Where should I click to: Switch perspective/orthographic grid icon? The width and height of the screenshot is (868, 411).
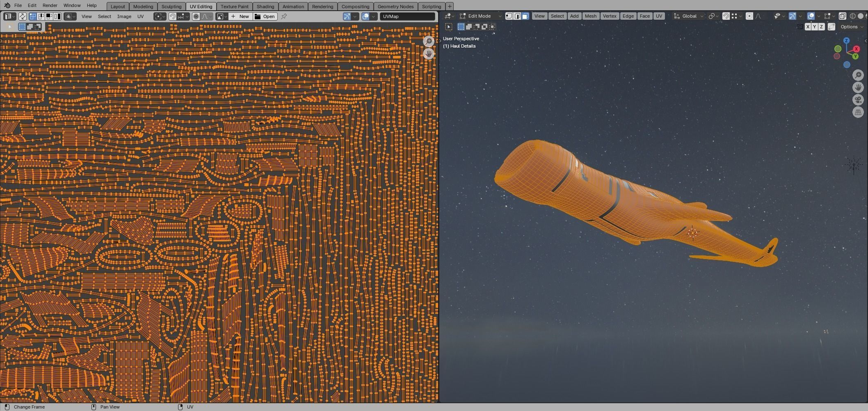click(858, 112)
